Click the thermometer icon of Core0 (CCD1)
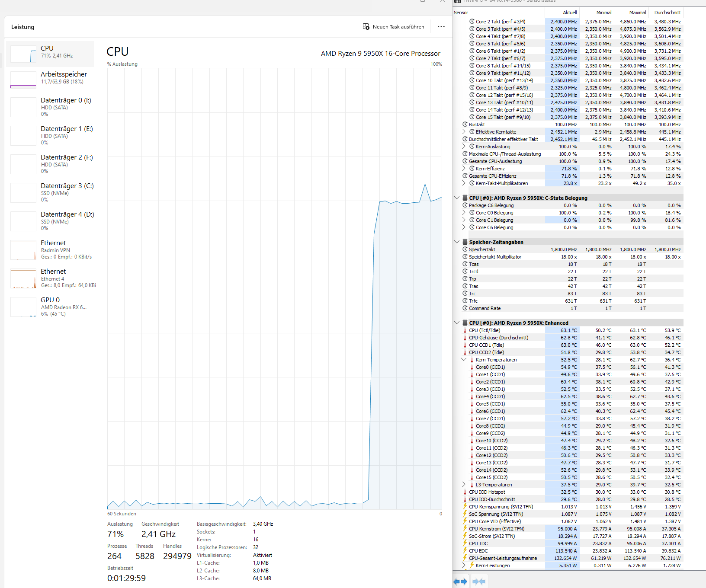This screenshot has height=588, width=706. tap(472, 367)
